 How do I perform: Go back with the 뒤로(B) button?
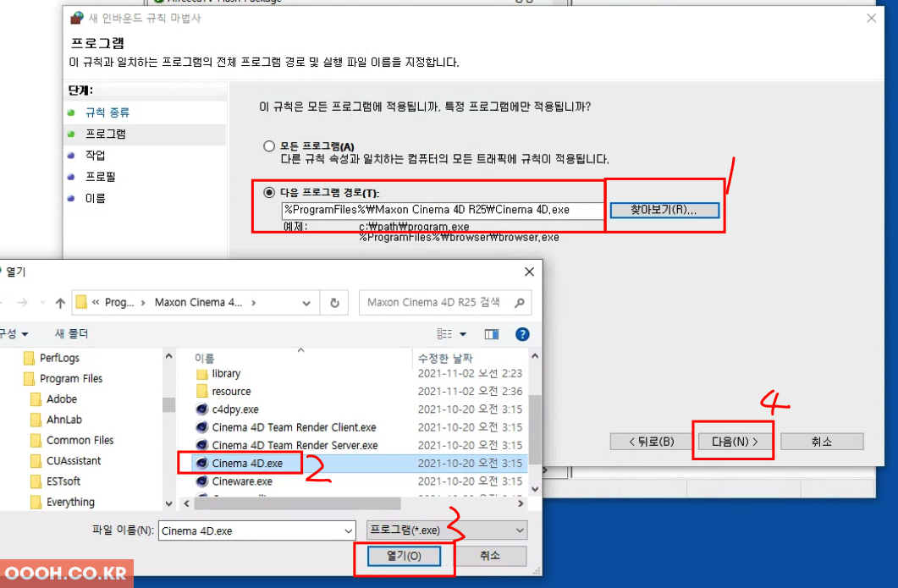[651, 442]
